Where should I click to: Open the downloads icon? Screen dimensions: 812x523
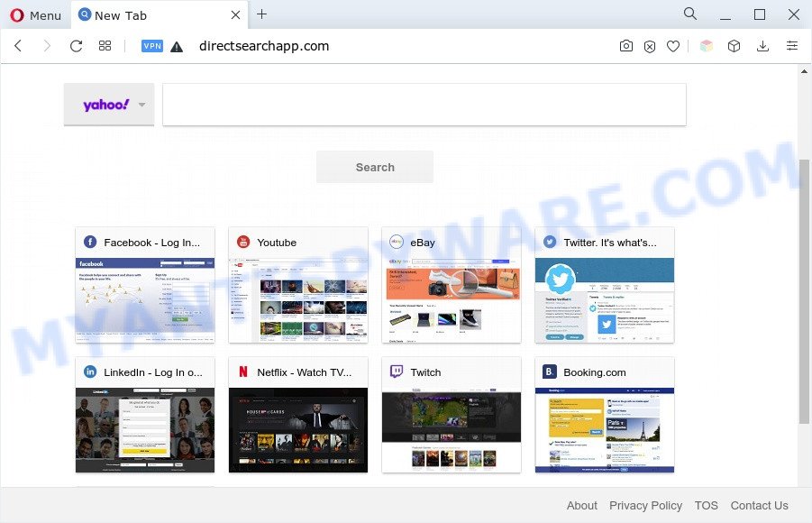tap(762, 46)
